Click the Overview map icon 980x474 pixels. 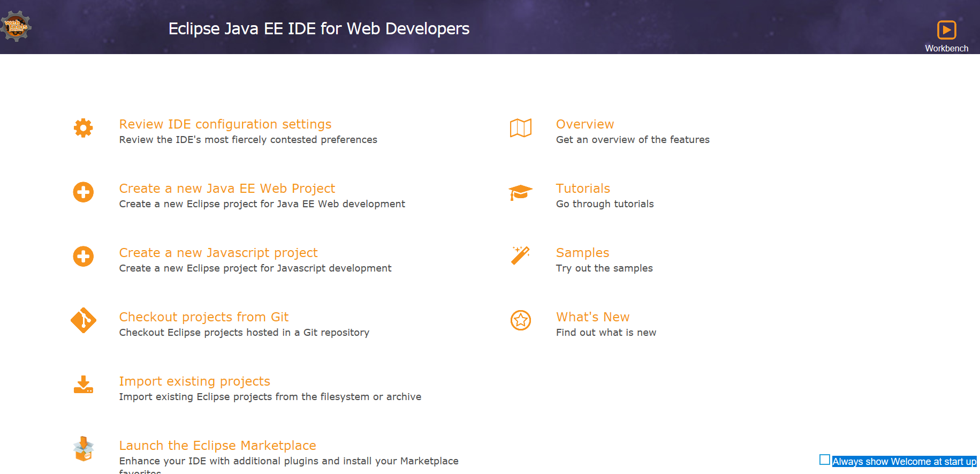tap(521, 128)
